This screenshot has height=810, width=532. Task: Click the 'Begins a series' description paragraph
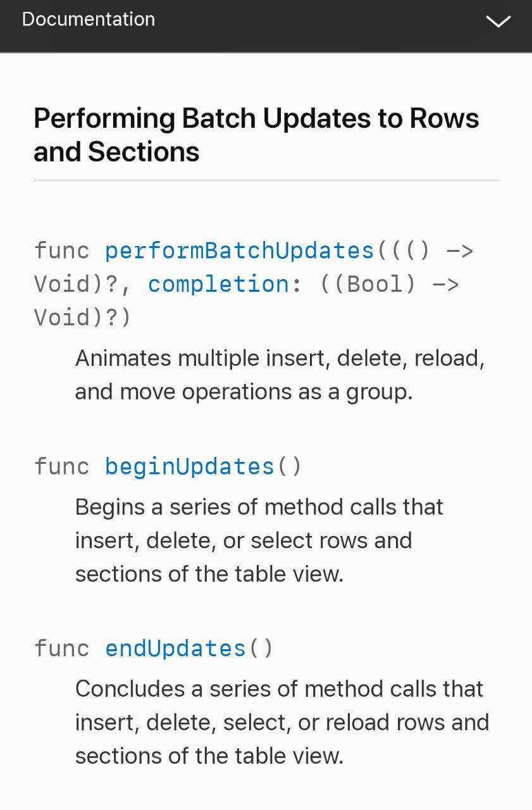(259, 540)
